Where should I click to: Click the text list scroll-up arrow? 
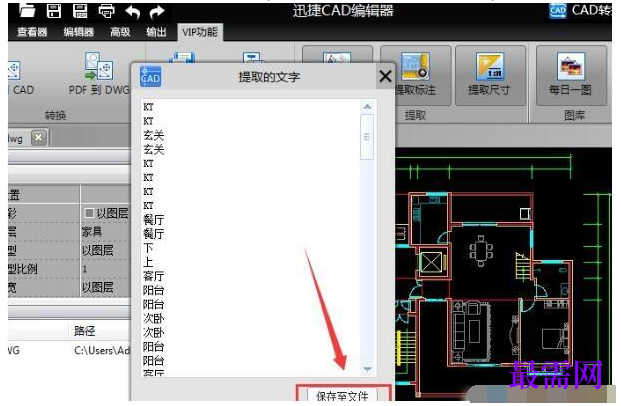[x=367, y=106]
